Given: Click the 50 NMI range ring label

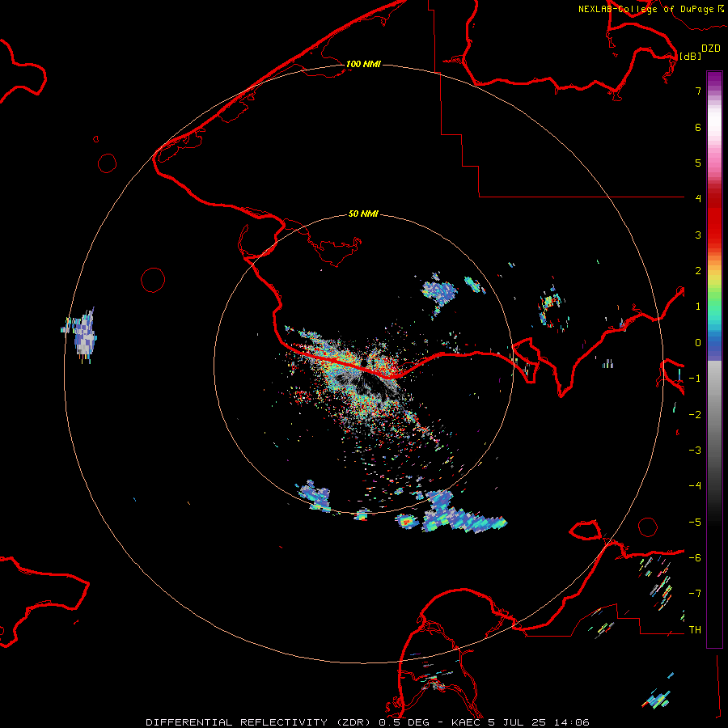Looking at the screenshot, I should (363, 214).
